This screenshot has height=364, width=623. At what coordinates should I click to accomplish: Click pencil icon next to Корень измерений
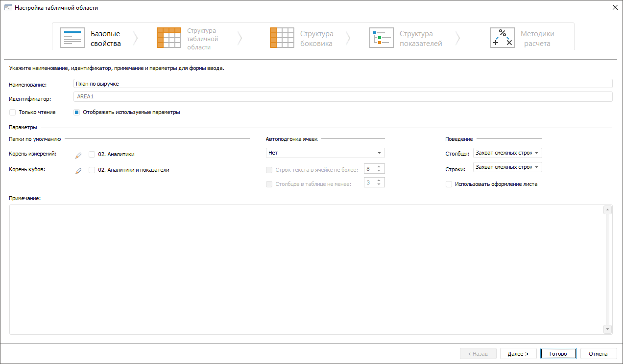coord(78,155)
